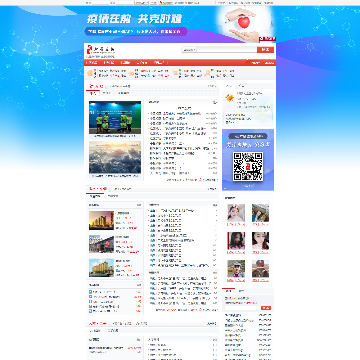Switch to the red highlighted news section tab
360x360 pixels.
(96, 86)
